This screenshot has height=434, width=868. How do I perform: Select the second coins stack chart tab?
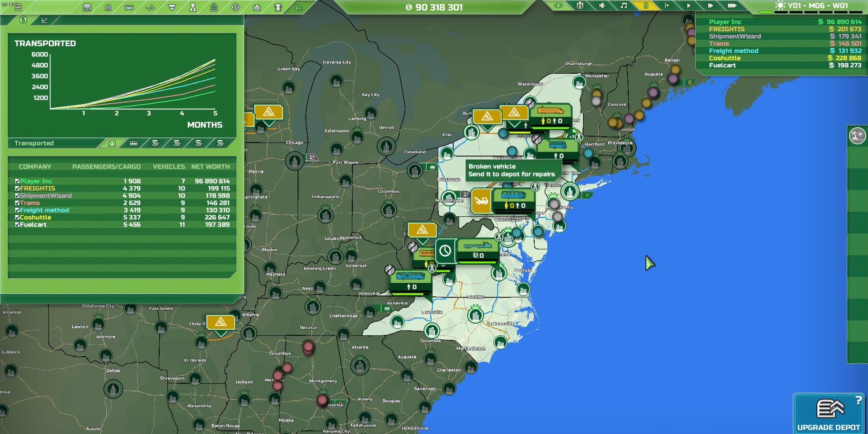[x=177, y=143]
